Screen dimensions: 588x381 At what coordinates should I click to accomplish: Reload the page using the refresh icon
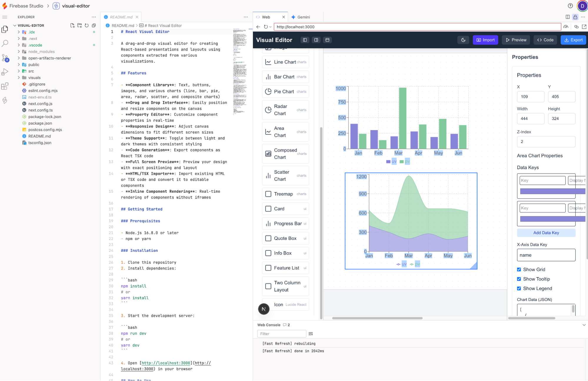(266, 27)
